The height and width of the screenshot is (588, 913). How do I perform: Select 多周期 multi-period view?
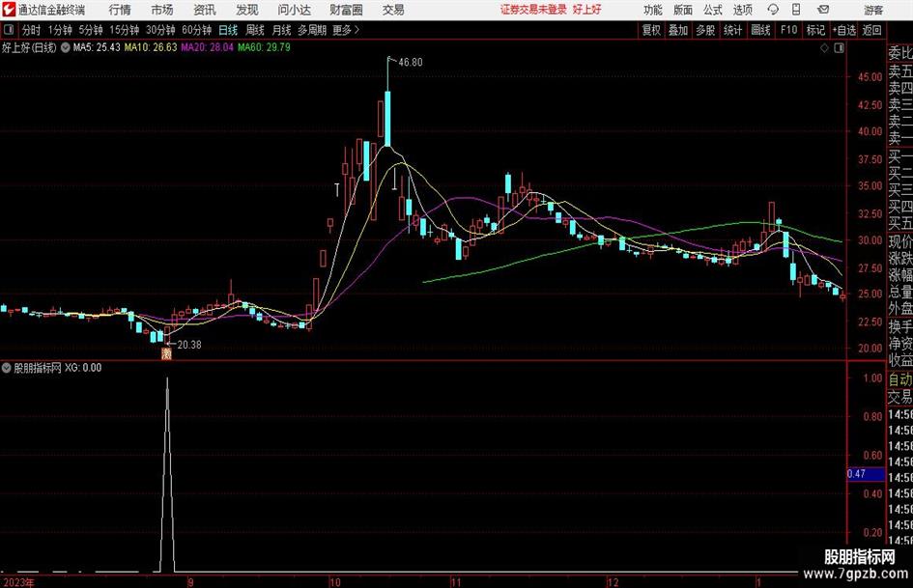[x=312, y=30]
